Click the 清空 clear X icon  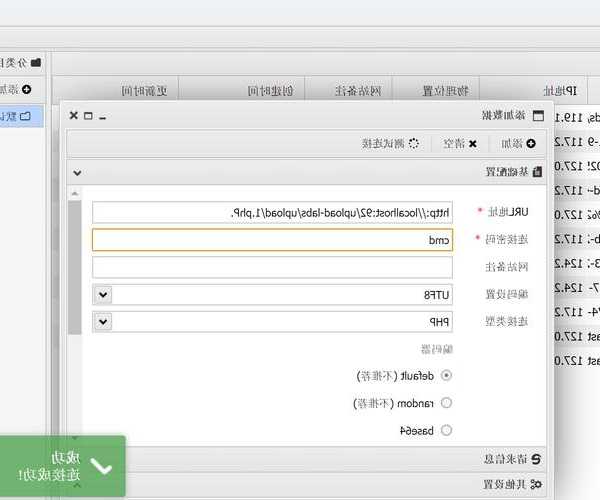coord(473,144)
